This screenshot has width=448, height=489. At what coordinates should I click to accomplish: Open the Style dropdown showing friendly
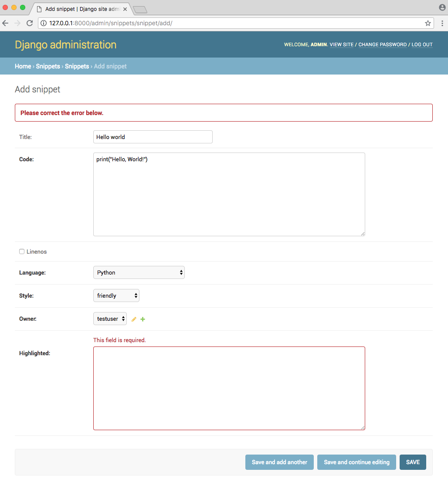point(116,295)
